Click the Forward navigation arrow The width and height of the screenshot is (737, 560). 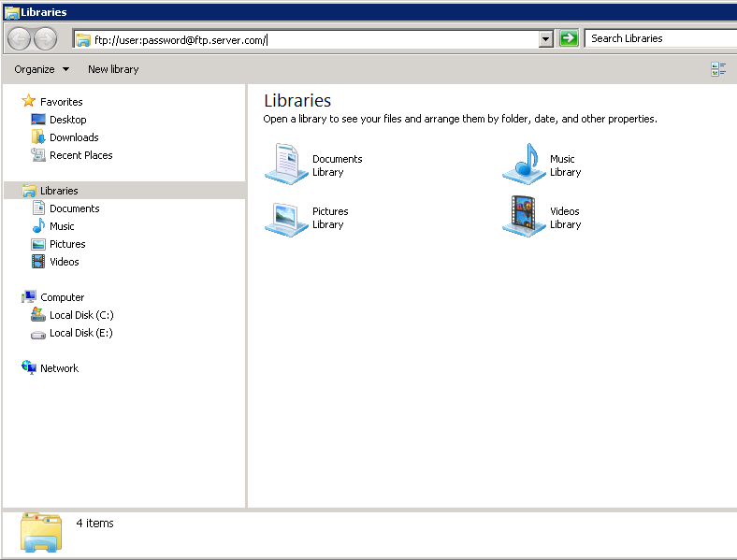pyautogui.click(x=46, y=38)
